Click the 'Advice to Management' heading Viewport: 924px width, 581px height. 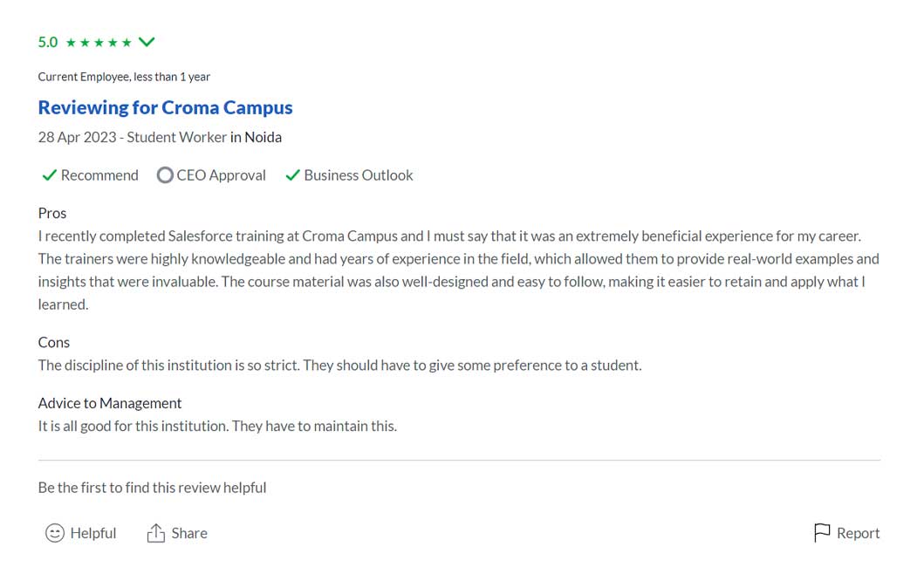[110, 403]
